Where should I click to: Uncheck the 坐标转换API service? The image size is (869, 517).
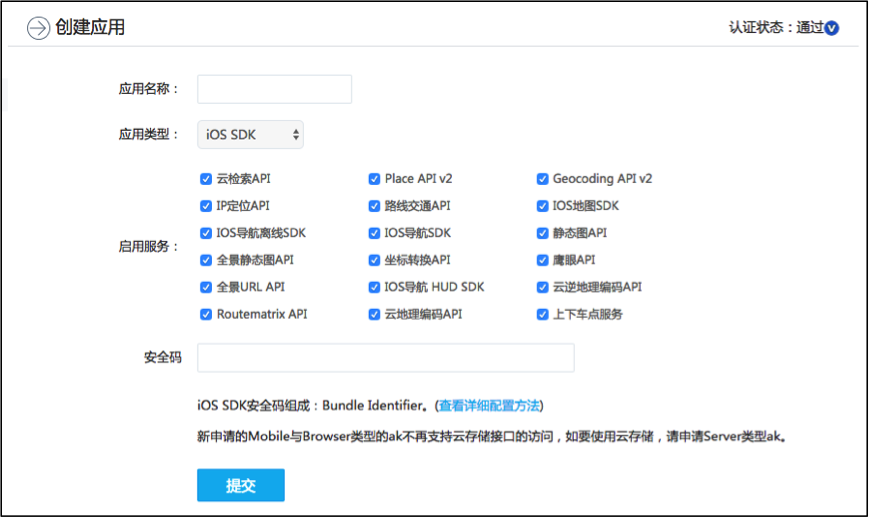[x=375, y=260]
